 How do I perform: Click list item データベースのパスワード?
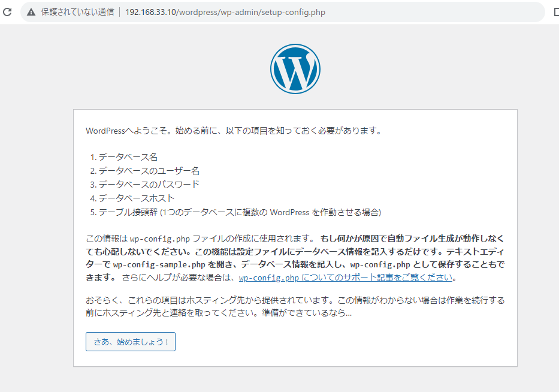tap(149, 185)
